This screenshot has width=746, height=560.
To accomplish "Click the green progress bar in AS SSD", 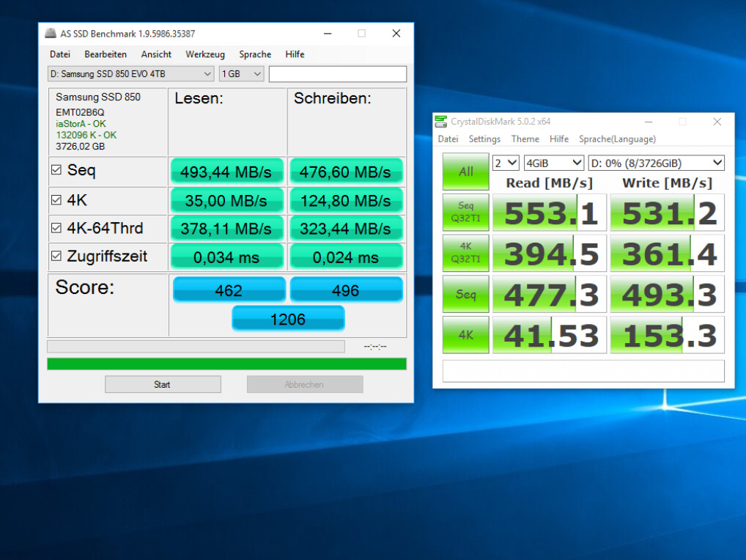I will (226, 364).
